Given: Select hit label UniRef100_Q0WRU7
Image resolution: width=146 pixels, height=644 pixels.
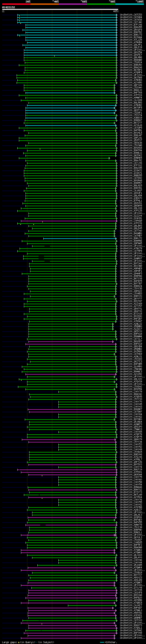Looking at the screenshot, I should [x=131, y=259].
